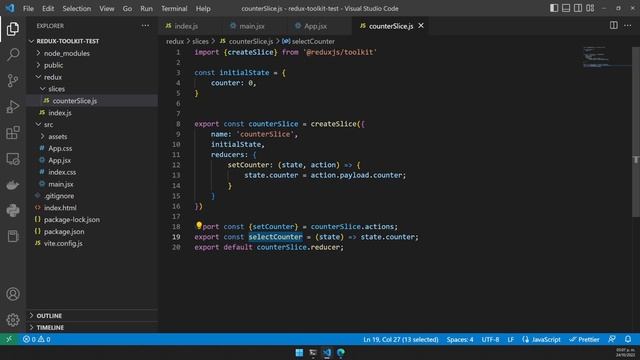Open Visual Studio Code taskbar icon

click(x=327, y=353)
